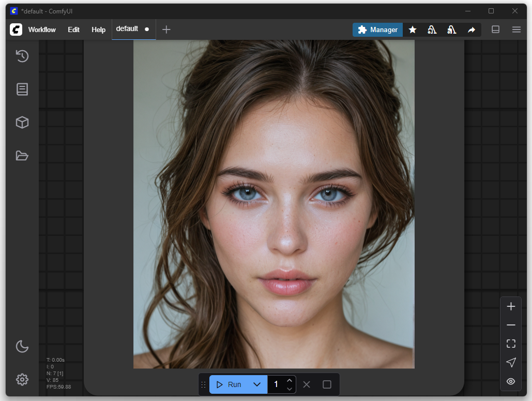
Task: Click the star icon in top toolbar
Action: pos(413,30)
